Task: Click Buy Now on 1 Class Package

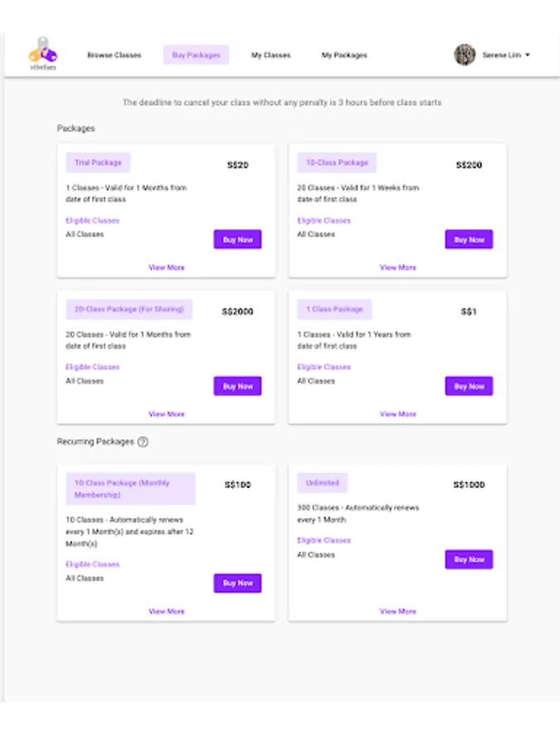Action: [x=469, y=386]
